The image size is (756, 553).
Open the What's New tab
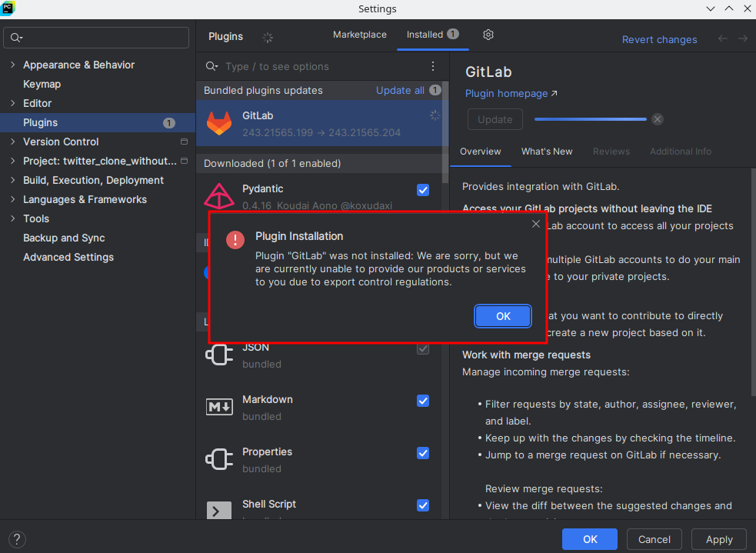547,152
